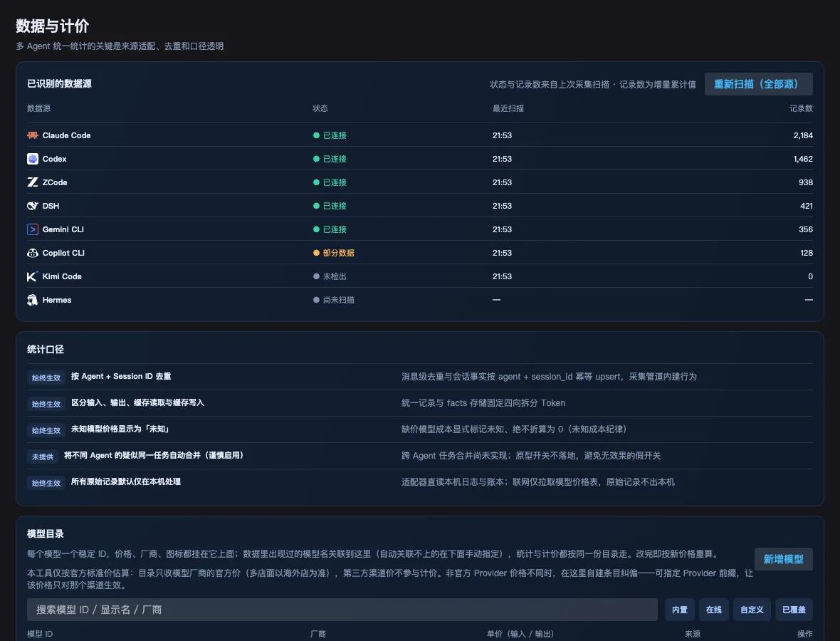
Task: Click the Codex name label
Action: (x=55, y=159)
